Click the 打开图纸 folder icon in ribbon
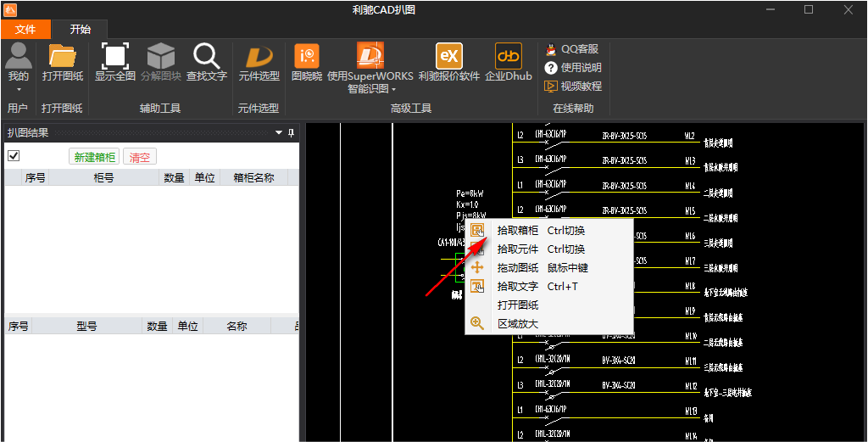 63,58
